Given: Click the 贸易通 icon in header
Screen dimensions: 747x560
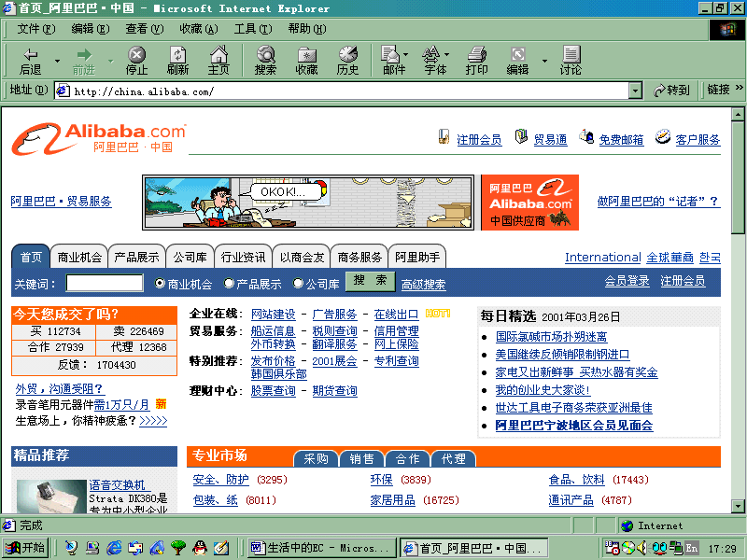Looking at the screenshot, I should pyautogui.click(x=521, y=136).
